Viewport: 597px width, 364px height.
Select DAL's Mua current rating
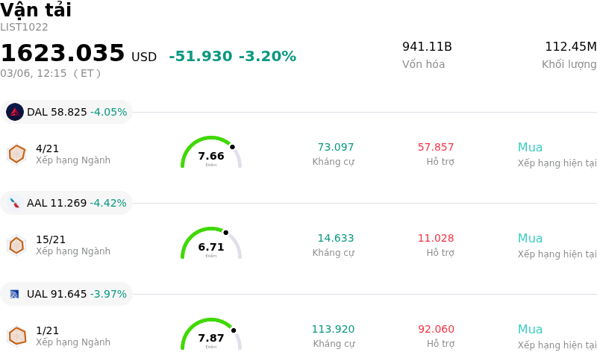pyautogui.click(x=530, y=148)
